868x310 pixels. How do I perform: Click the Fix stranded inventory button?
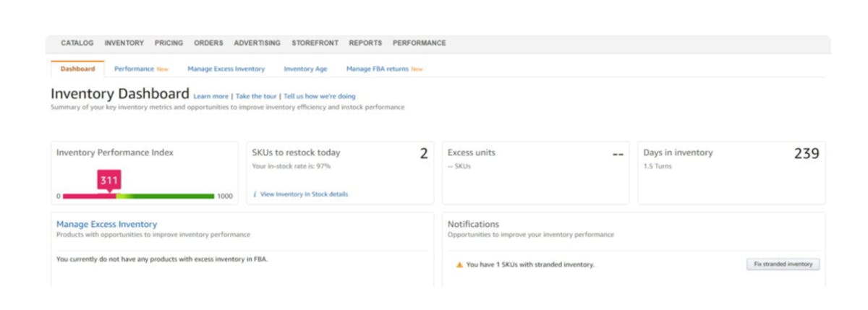[x=783, y=264]
